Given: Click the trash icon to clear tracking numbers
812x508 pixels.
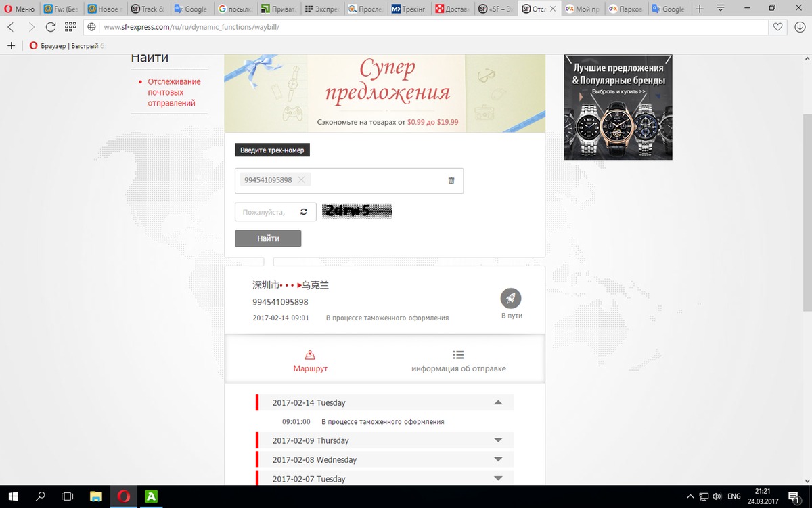Looking at the screenshot, I should (x=451, y=180).
